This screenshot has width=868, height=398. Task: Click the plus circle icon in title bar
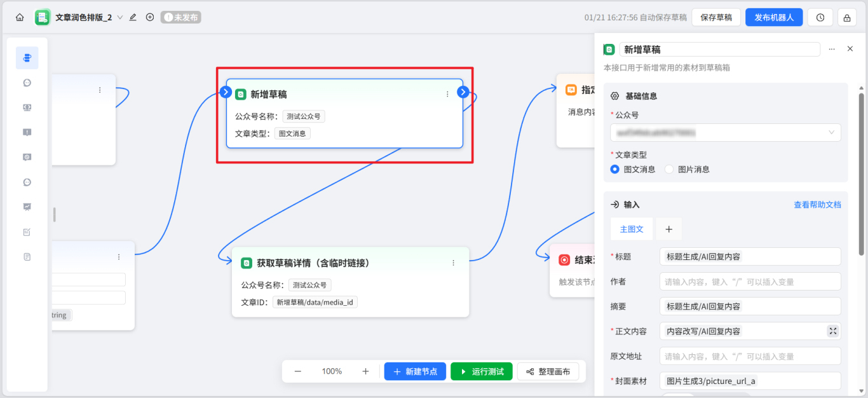pyautogui.click(x=150, y=17)
